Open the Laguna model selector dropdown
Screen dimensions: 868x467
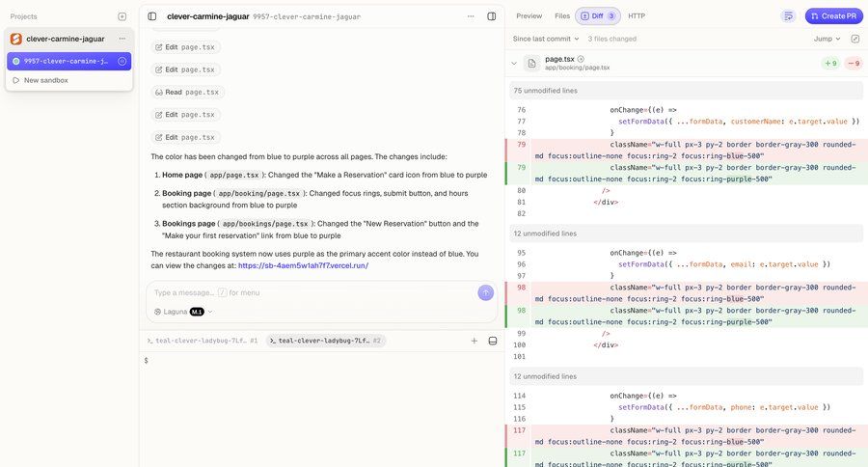[183, 312]
